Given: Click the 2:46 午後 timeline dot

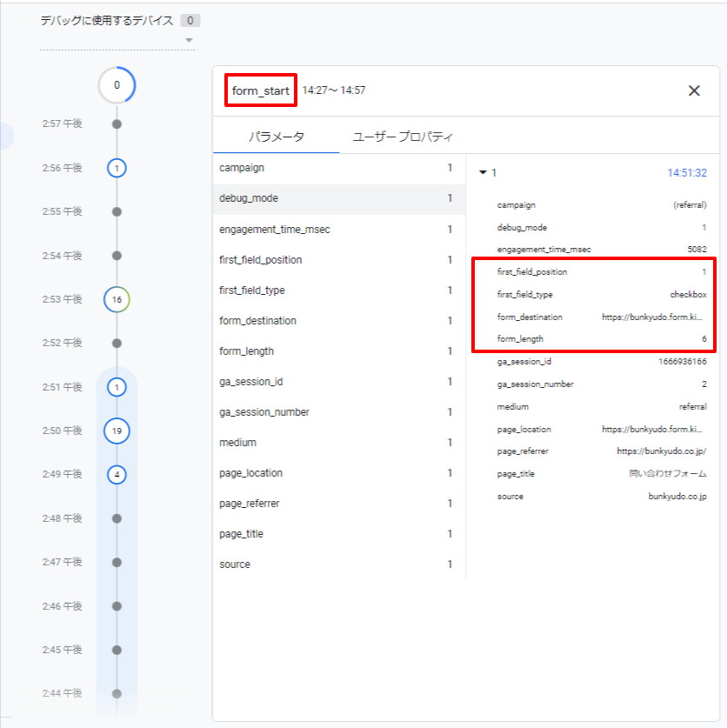Looking at the screenshot, I should pyautogui.click(x=117, y=606).
